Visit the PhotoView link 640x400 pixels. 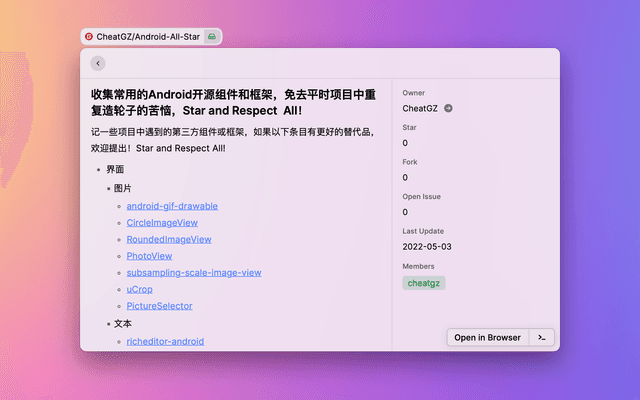tap(149, 256)
